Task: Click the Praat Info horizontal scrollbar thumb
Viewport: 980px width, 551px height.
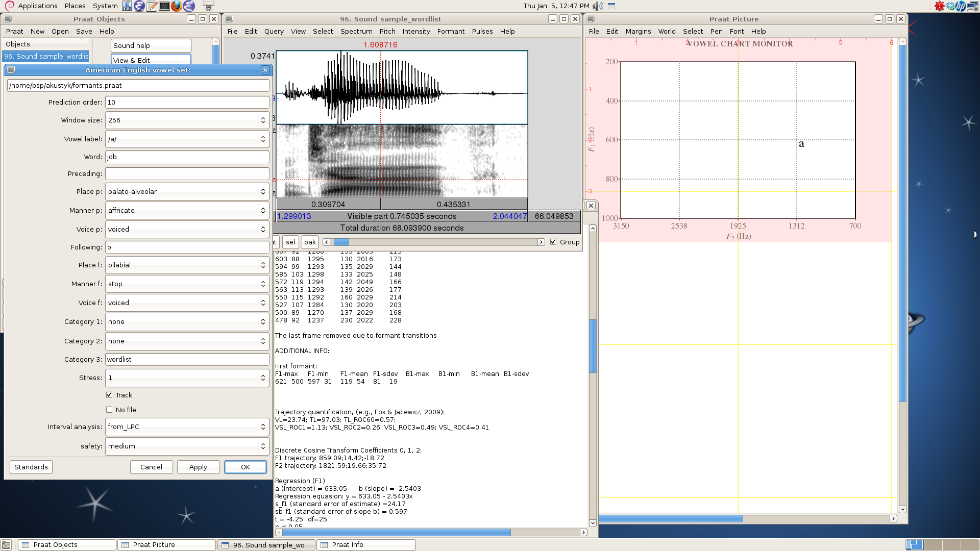Action: point(396,532)
